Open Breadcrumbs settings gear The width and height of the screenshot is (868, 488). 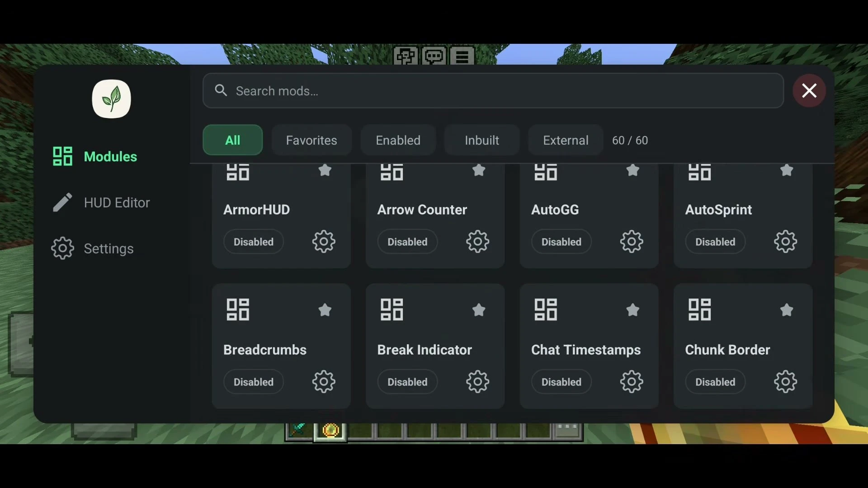pyautogui.click(x=324, y=382)
